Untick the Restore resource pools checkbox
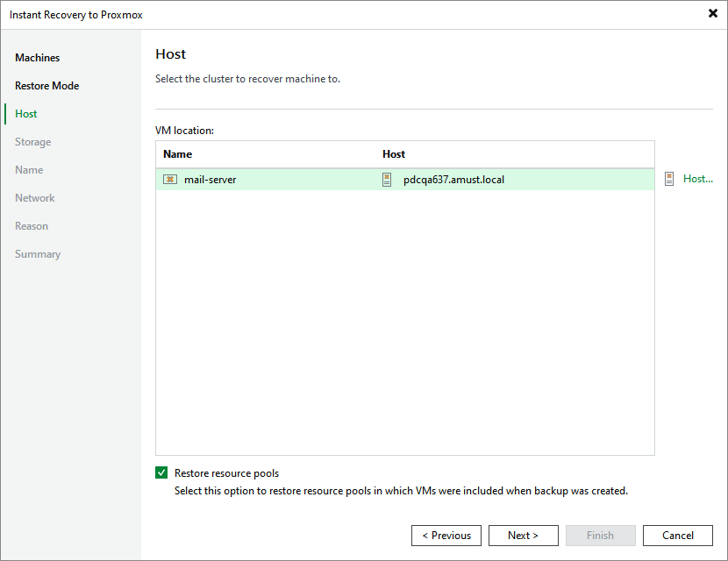 pyautogui.click(x=161, y=472)
